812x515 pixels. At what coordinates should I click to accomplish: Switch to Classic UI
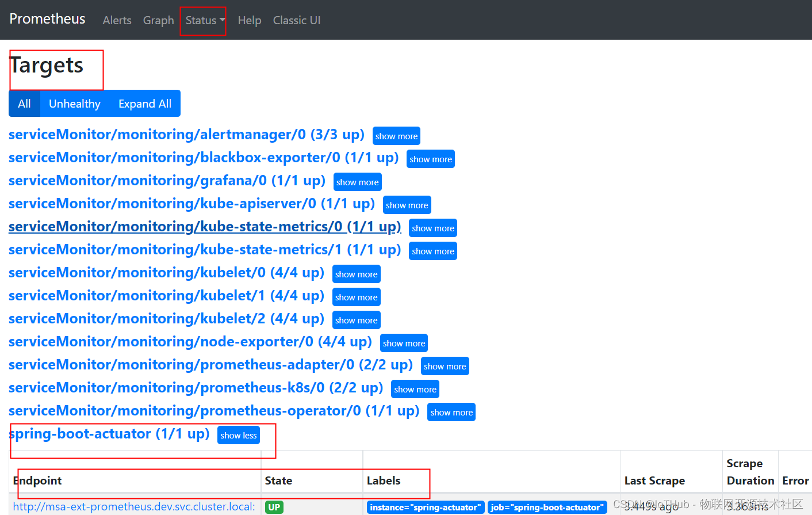coord(297,20)
